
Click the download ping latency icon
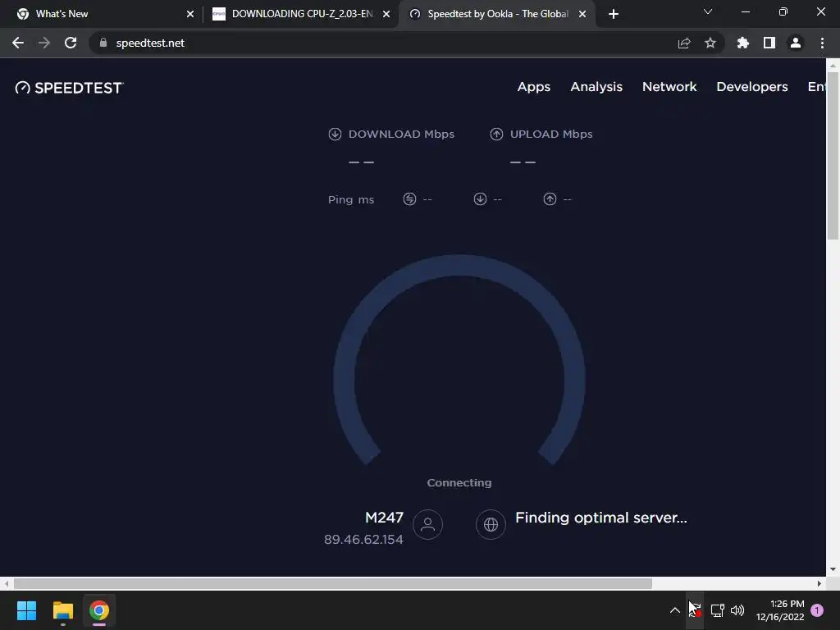(x=480, y=199)
